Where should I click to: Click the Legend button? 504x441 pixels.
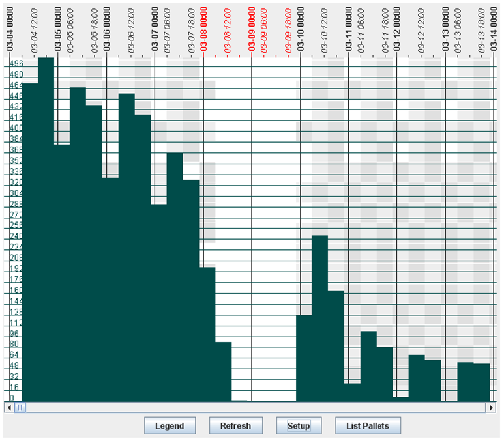pyautogui.click(x=170, y=425)
